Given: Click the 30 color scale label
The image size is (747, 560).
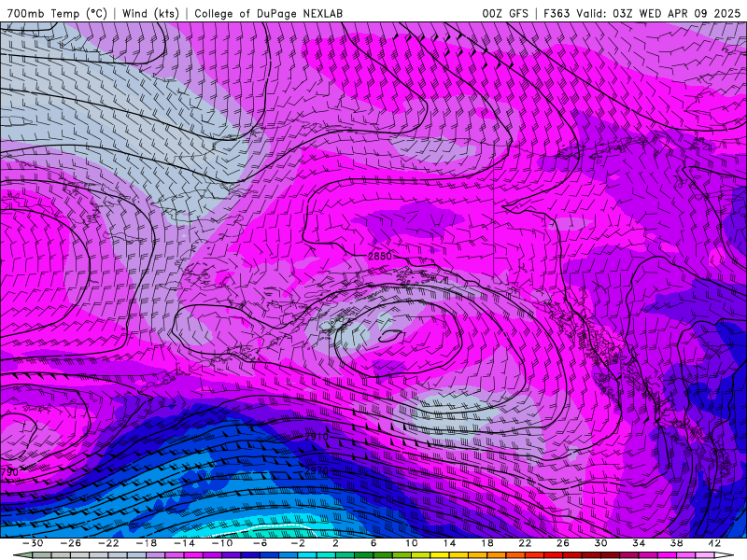Looking at the screenshot, I should [600, 543].
